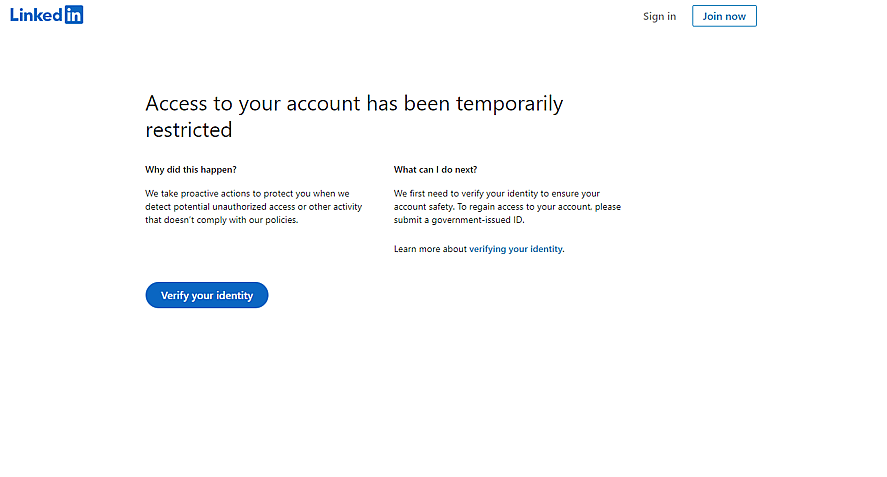Click the paragraph starting 'We first need to verify'
887x477 pixels.
(507, 207)
